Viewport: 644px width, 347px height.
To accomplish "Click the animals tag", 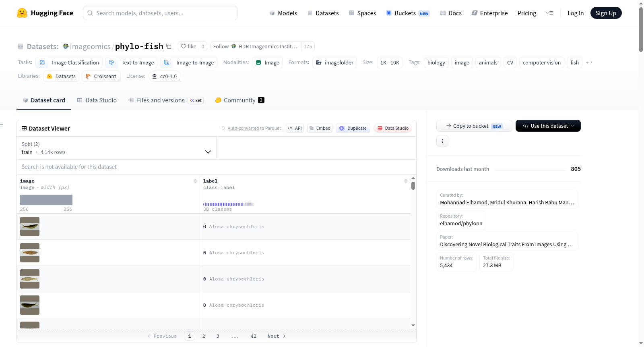I will (488, 62).
